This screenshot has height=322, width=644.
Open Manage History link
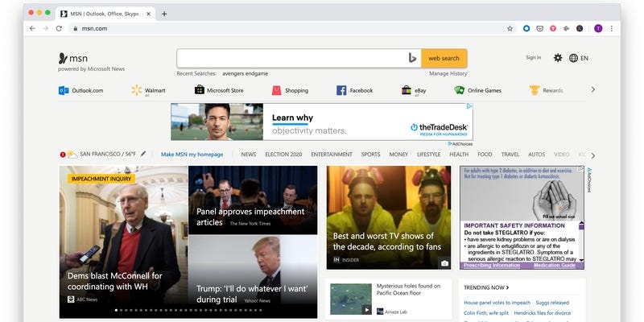[x=448, y=73]
